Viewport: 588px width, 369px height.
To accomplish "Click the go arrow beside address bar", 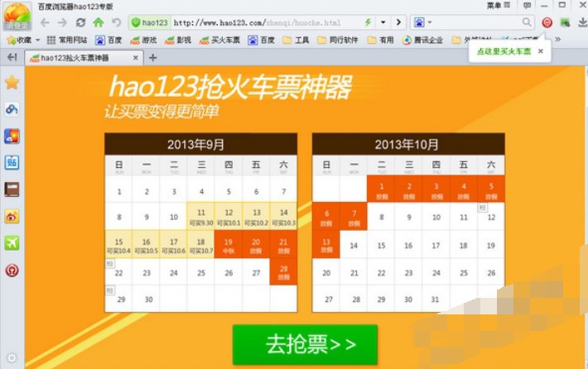I will 398,22.
